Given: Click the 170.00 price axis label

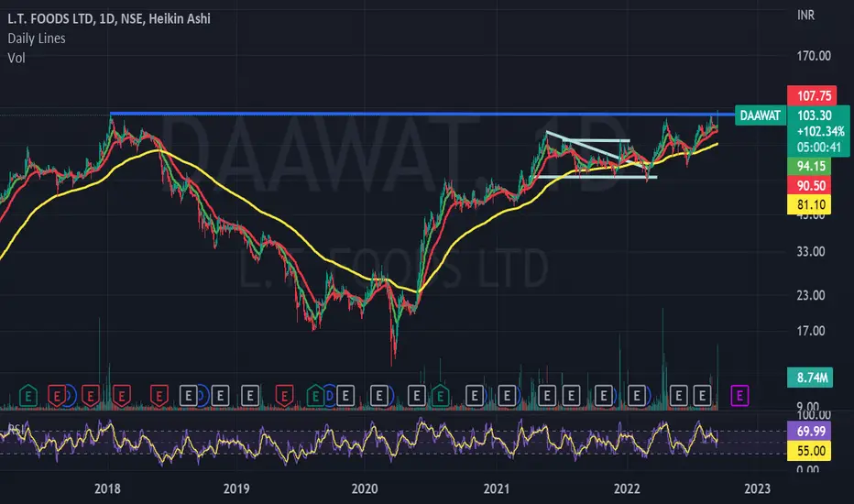Looking at the screenshot, I should click(x=814, y=56).
